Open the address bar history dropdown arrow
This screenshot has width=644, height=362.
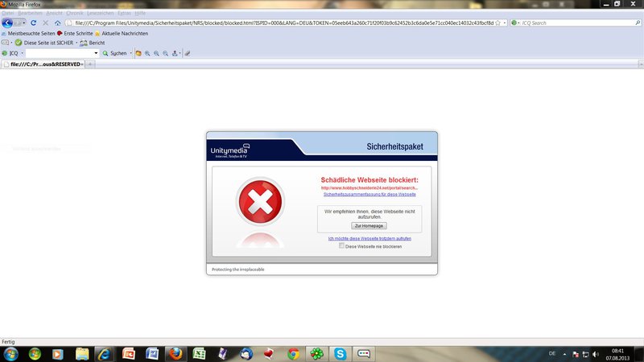click(505, 23)
